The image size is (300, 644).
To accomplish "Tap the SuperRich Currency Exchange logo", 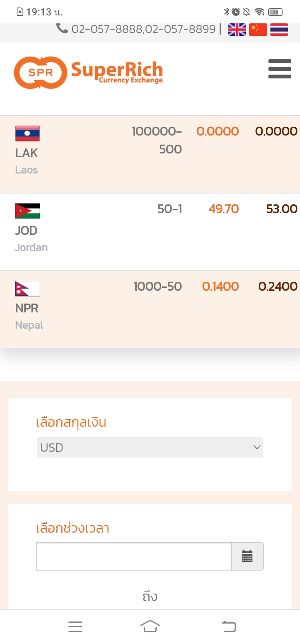I will 88,73.
